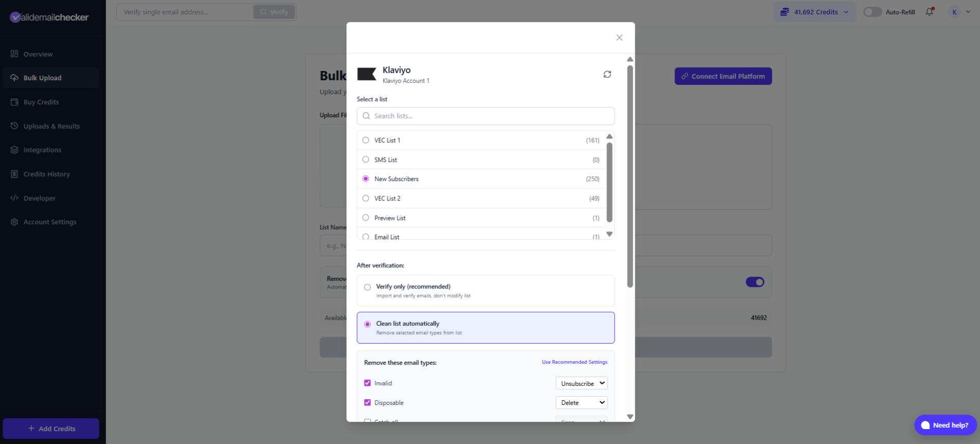The height and width of the screenshot is (444, 980).
Task: Open the Developer section using the code icon
Action: point(15,198)
